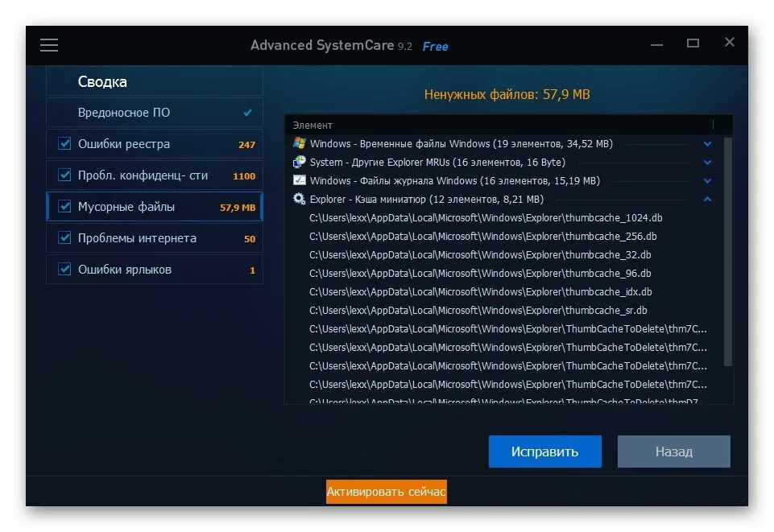Click the Ненужных файлов: 57,9 MB heading
Viewport: 774px width, 532px height.
click(507, 94)
